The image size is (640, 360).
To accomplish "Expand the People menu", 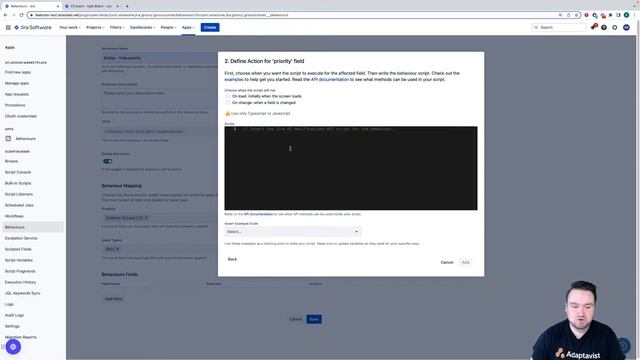I will [x=168, y=27].
